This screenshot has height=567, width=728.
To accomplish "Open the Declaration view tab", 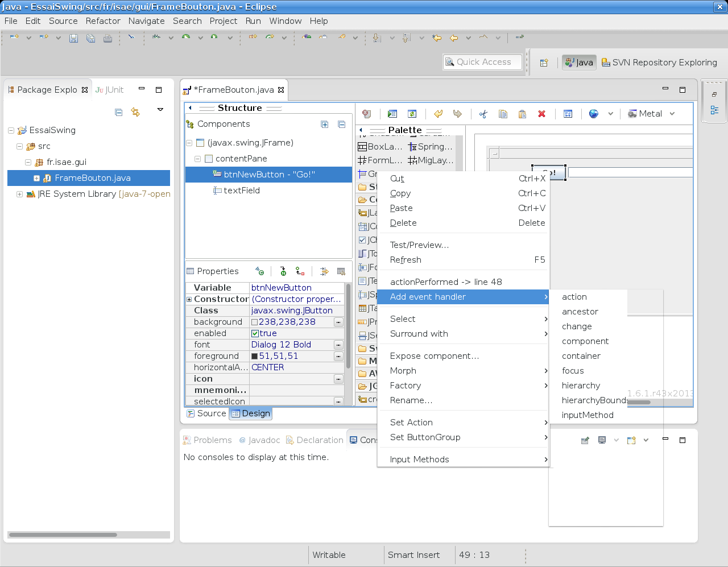I will 315,440.
